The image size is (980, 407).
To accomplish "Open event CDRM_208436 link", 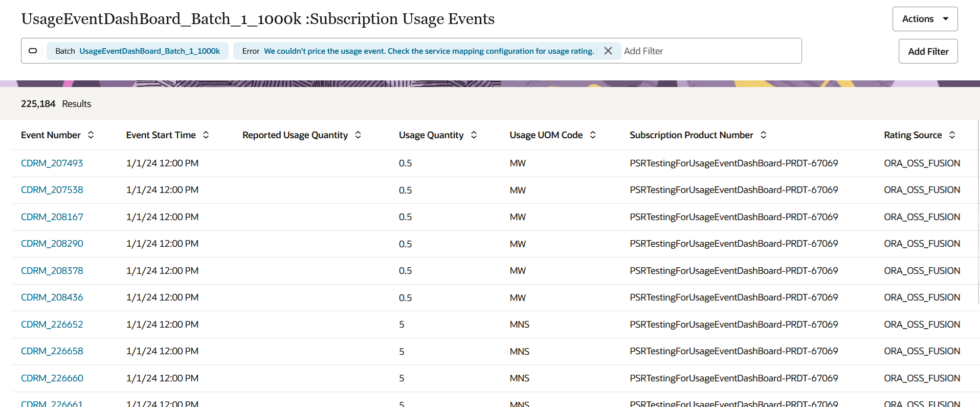I will pyautogui.click(x=52, y=297).
